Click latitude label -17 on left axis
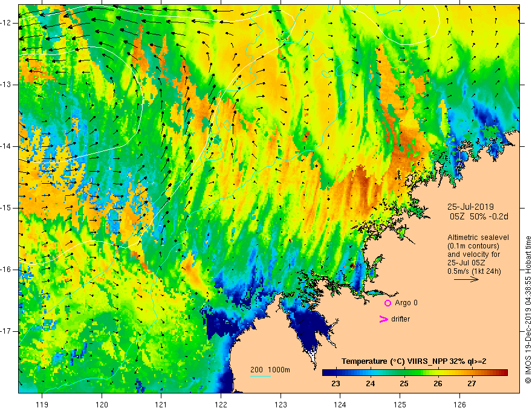 click(x=6, y=331)
